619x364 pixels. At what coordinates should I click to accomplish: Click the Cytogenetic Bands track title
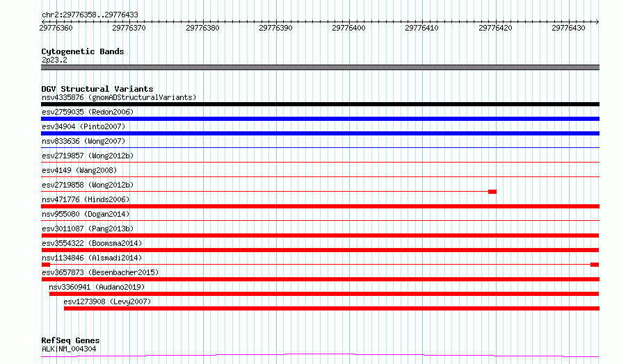[83, 51]
